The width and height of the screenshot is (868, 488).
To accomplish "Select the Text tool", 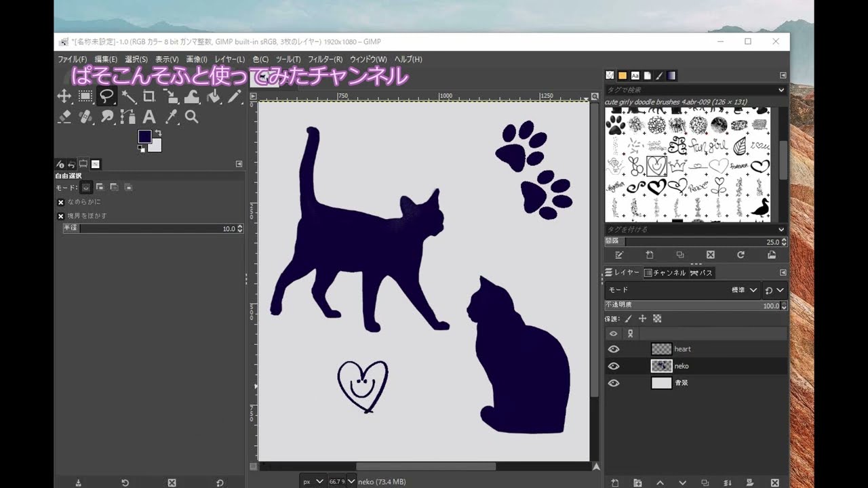I will click(149, 117).
